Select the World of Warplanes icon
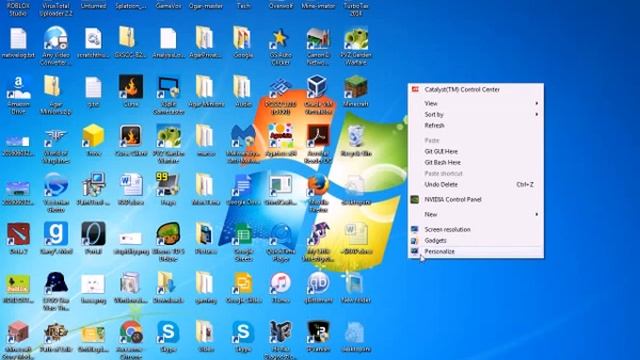This screenshot has height=360, width=640. pyautogui.click(x=56, y=136)
